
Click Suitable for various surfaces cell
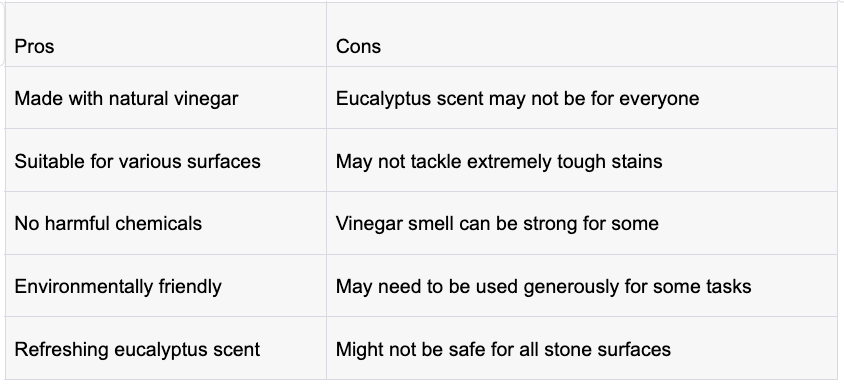coord(166,160)
